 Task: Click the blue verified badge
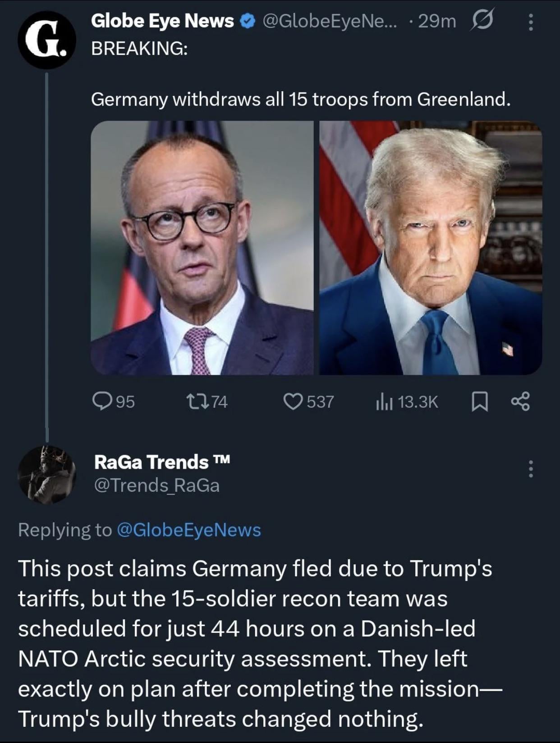[x=248, y=21]
